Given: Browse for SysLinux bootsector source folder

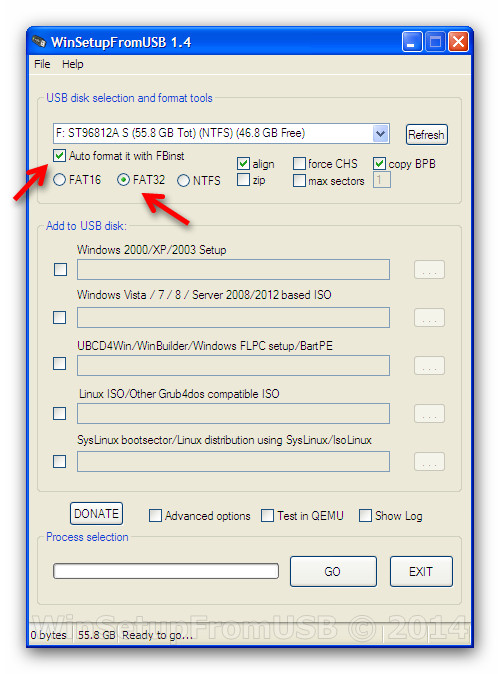Looking at the screenshot, I should pos(429,462).
